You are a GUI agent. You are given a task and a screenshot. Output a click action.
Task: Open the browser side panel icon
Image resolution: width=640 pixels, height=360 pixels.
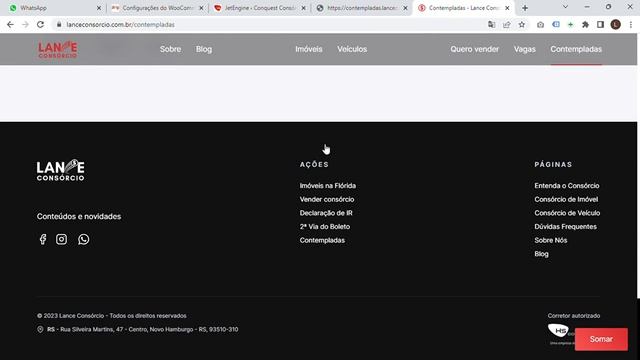[600, 24]
